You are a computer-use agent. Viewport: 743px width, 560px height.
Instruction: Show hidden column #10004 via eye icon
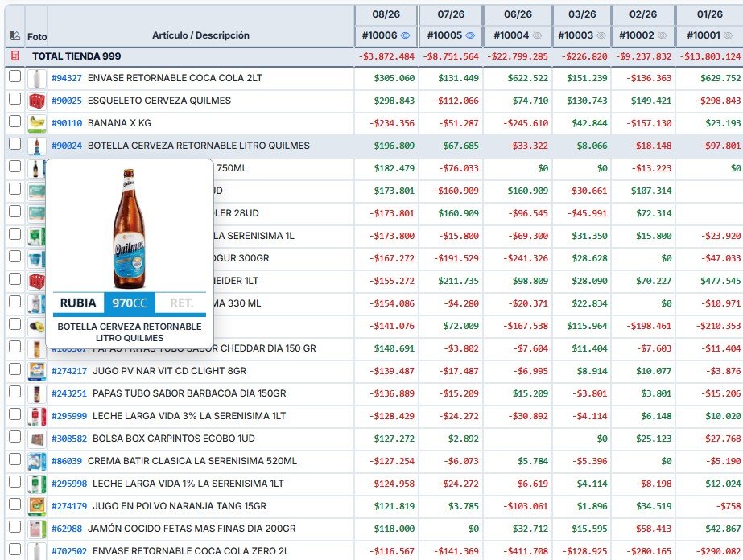coord(537,35)
